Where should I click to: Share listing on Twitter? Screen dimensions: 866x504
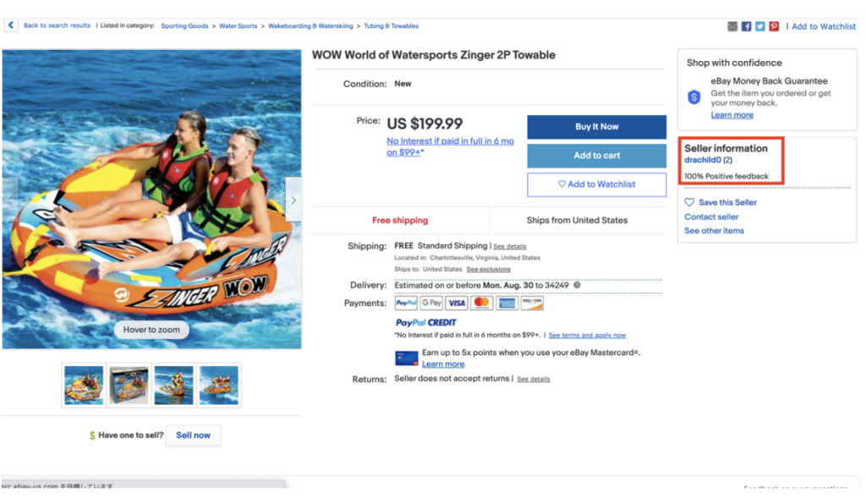759,26
